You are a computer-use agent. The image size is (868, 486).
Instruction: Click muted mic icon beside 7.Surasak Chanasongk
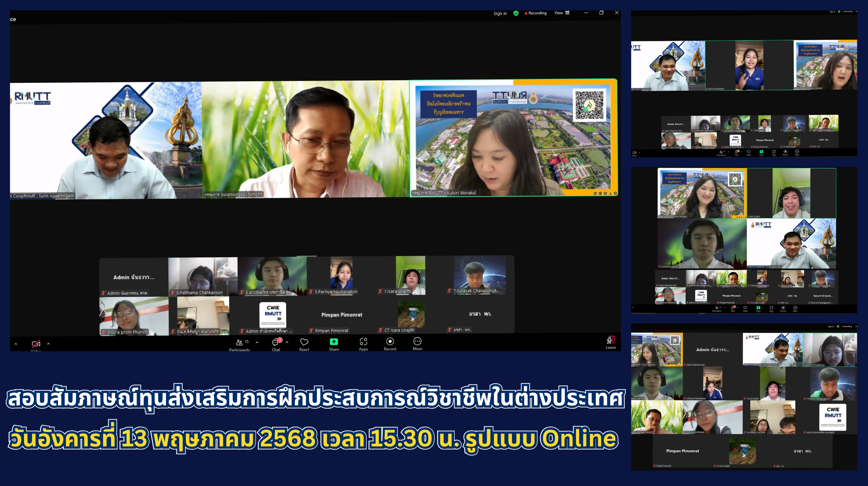[x=449, y=291]
